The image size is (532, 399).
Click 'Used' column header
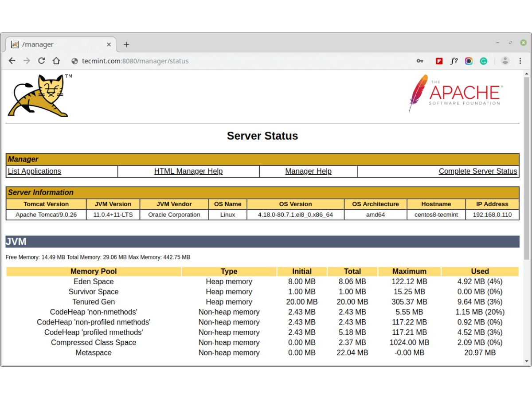[480, 271]
